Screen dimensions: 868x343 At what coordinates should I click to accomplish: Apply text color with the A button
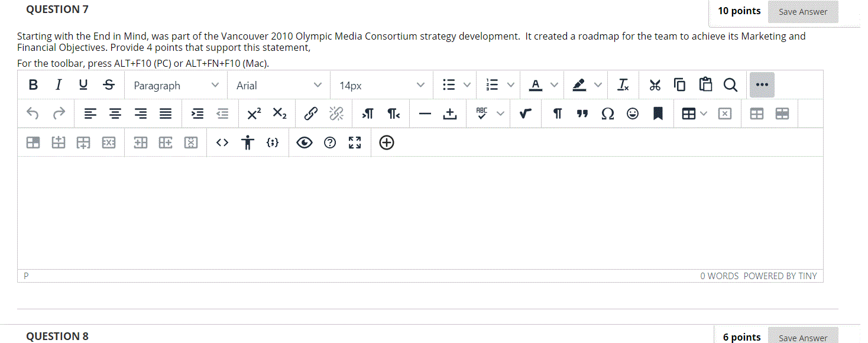pos(535,85)
